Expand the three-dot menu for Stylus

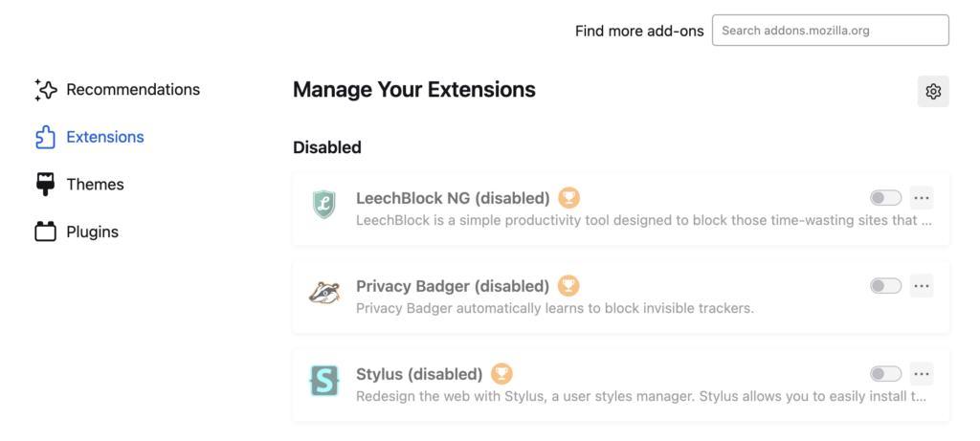pyautogui.click(x=922, y=374)
